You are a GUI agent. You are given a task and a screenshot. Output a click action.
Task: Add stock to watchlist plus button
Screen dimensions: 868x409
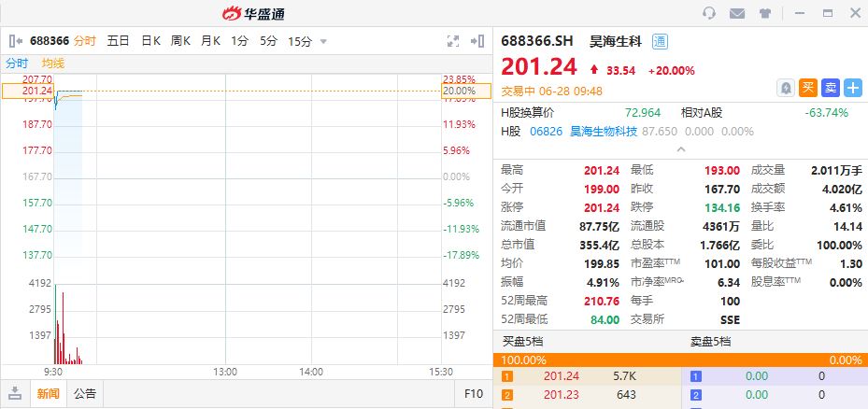coord(853,88)
